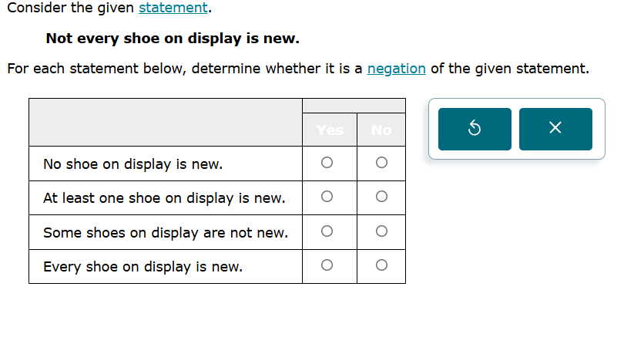Image resolution: width=644 pixels, height=344 pixels.
Task: Click the bold "Not every shoe" given statement
Action: 173,39
